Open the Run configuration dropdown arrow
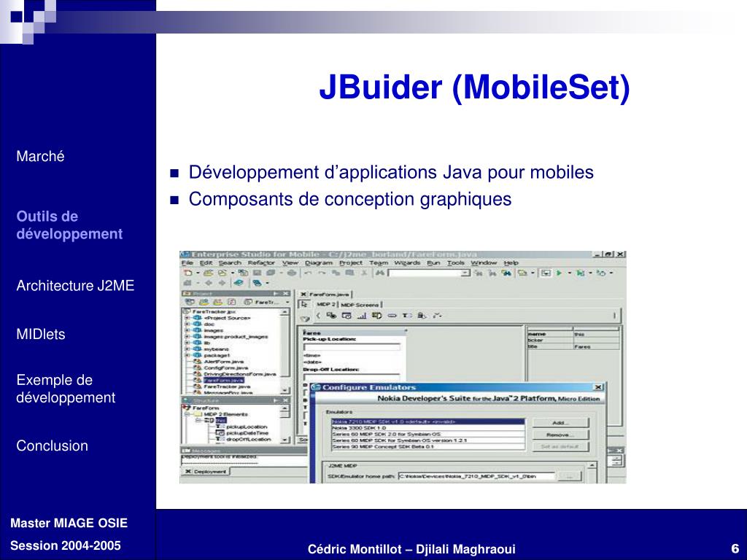Screen dimensions: 747x560 coord(569,273)
